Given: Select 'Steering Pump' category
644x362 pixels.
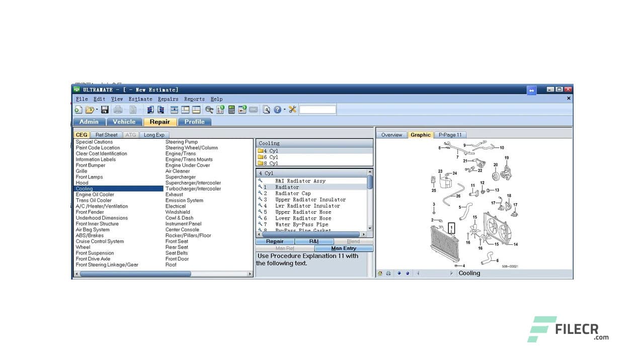Looking at the screenshot, I should (181, 142).
